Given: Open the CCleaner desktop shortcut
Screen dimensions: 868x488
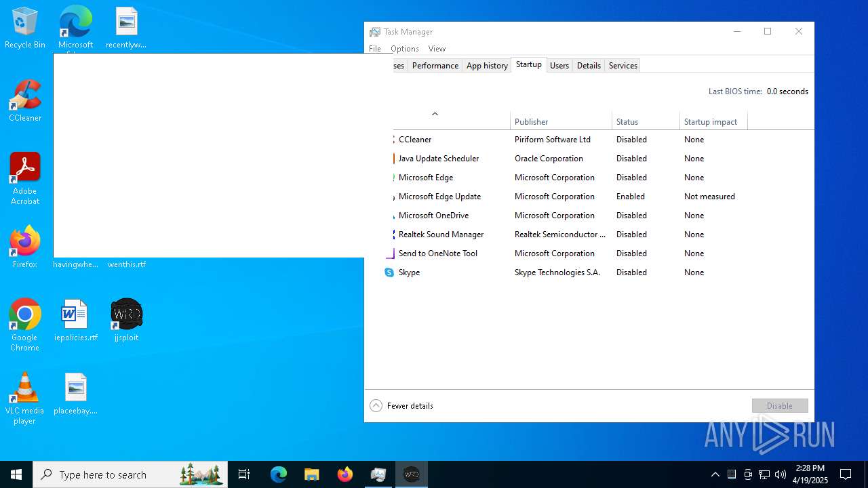Looking at the screenshot, I should click(x=25, y=101).
